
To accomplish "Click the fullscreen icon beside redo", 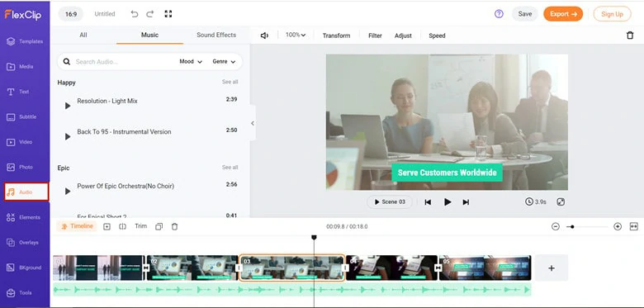I will pyautogui.click(x=168, y=14).
